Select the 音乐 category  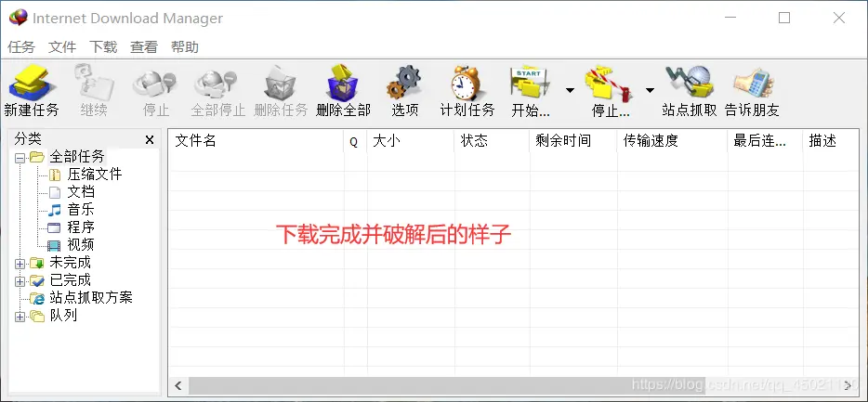coord(81,210)
